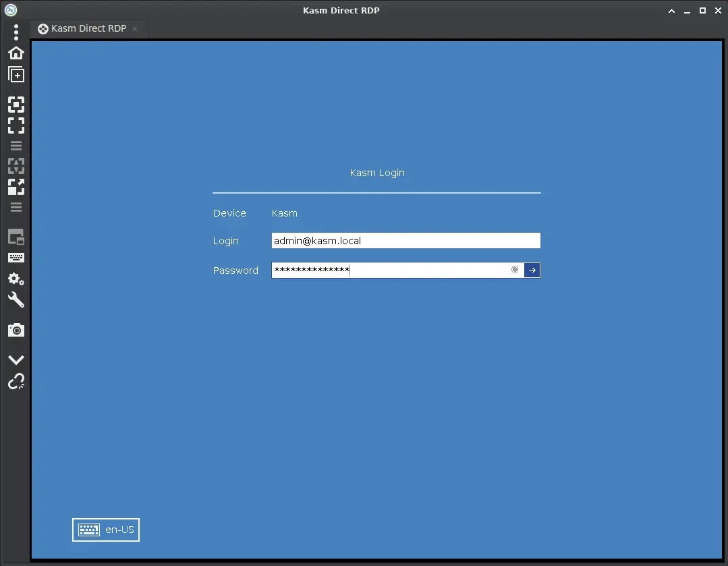This screenshot has height=566, width=728.
Task: Close the Kasm Direct RDP tab
Action: click(135, 29)
